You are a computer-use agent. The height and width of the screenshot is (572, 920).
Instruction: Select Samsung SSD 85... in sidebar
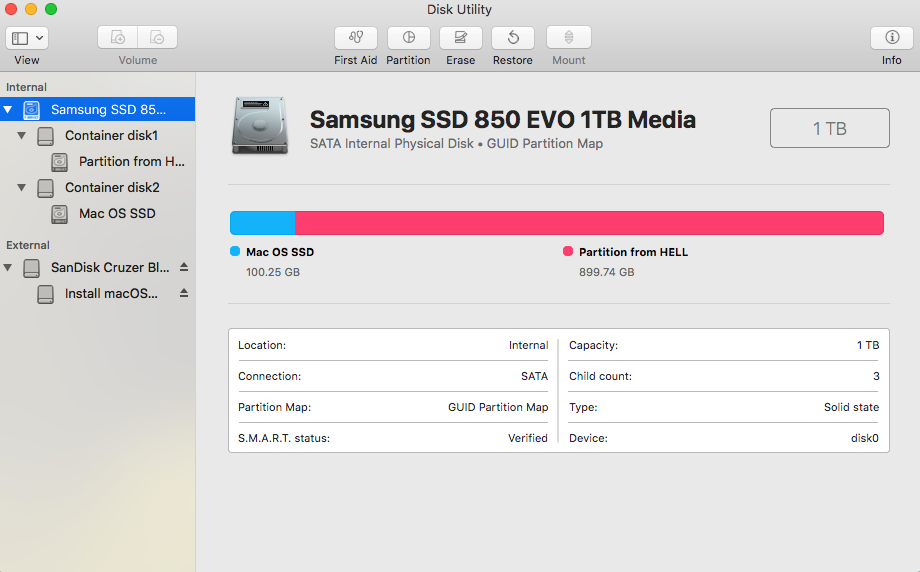click(97, 109)
